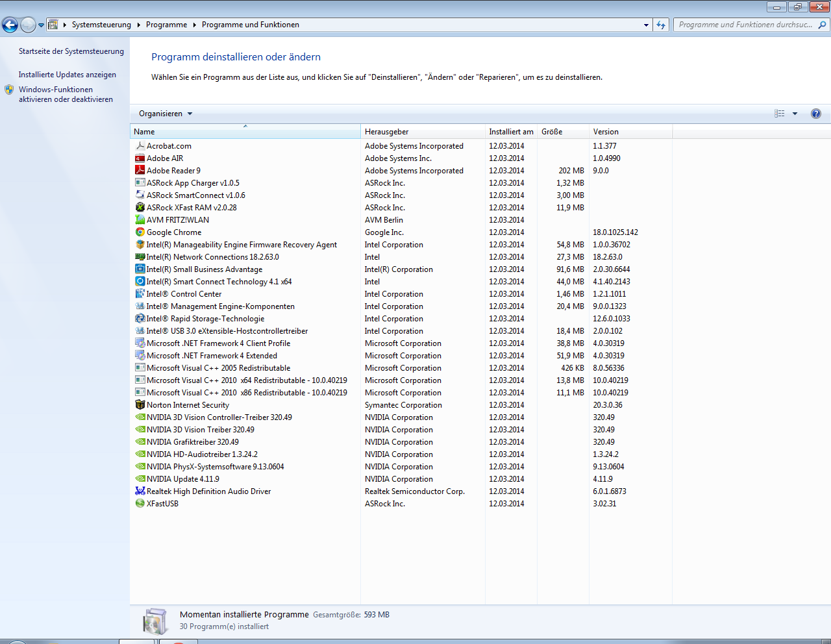Open the Organisieren dropdown menu
The width and height of the screenshot is (831, 644).
click(166, 114)
